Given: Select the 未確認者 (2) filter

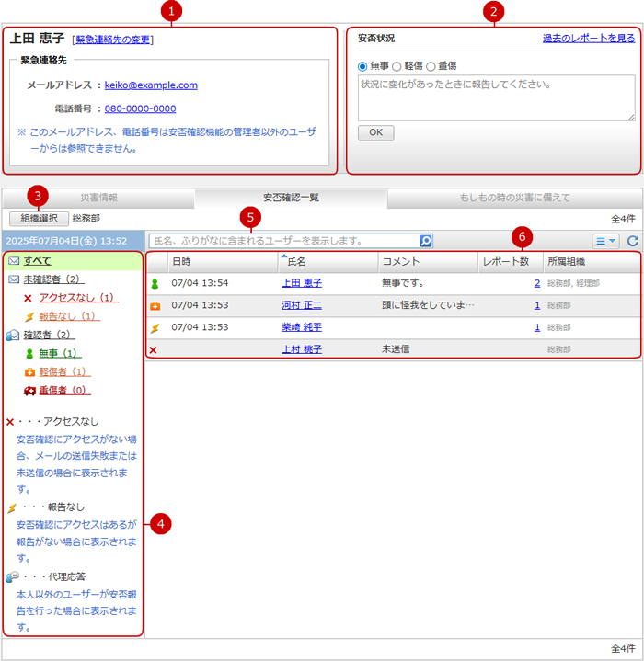Looking at the screenshot, I should tap(53, 279).
